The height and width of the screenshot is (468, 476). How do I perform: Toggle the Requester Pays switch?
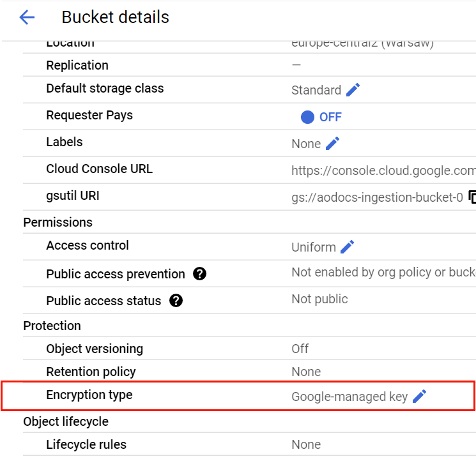pos(309,117)
